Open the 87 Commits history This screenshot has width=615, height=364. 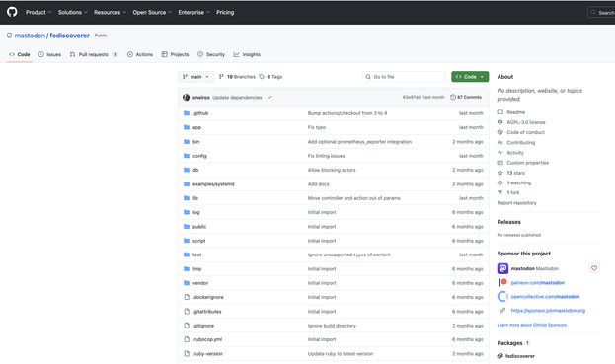coord(466,97)
